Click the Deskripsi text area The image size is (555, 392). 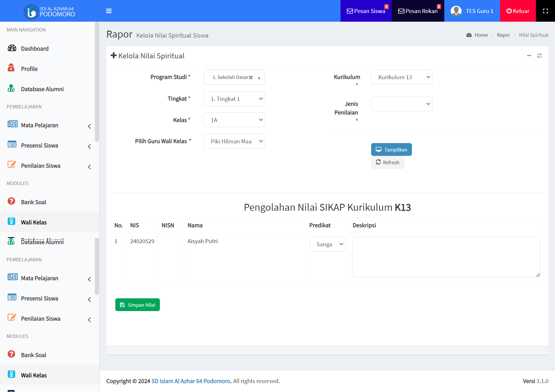pos(446,257)
